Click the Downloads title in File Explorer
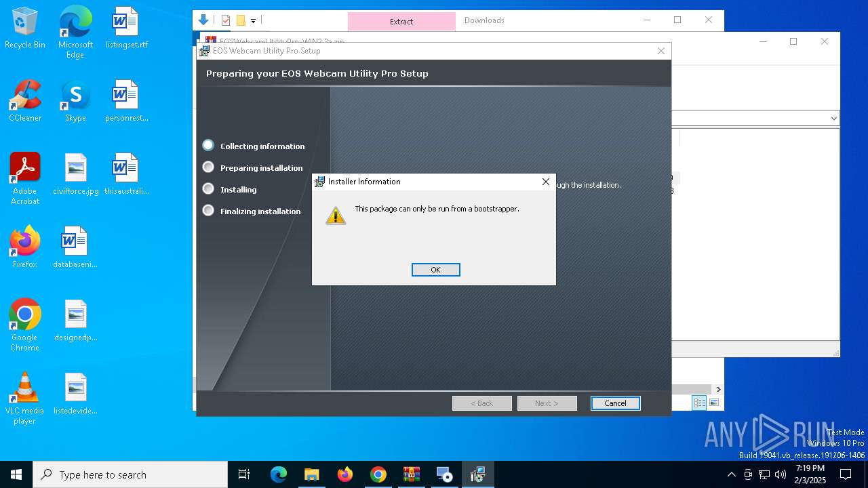The height and width of the screenshot is (488, 868). (484, 20)
